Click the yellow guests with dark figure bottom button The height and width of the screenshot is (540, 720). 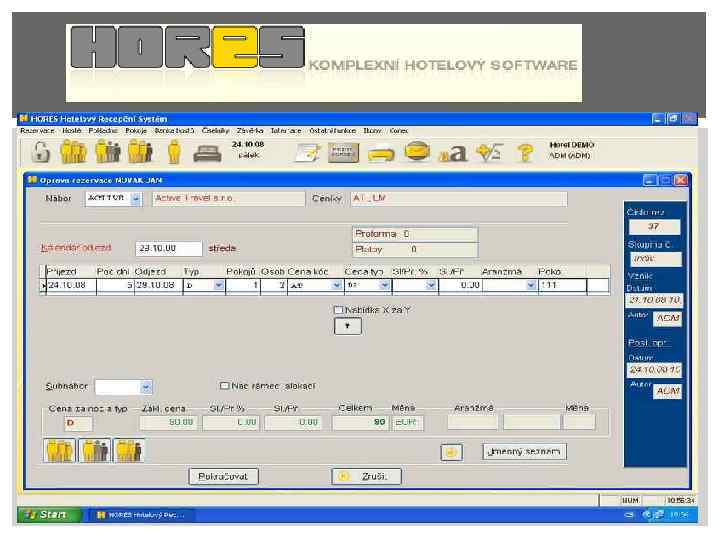click(x=129, y=450)
